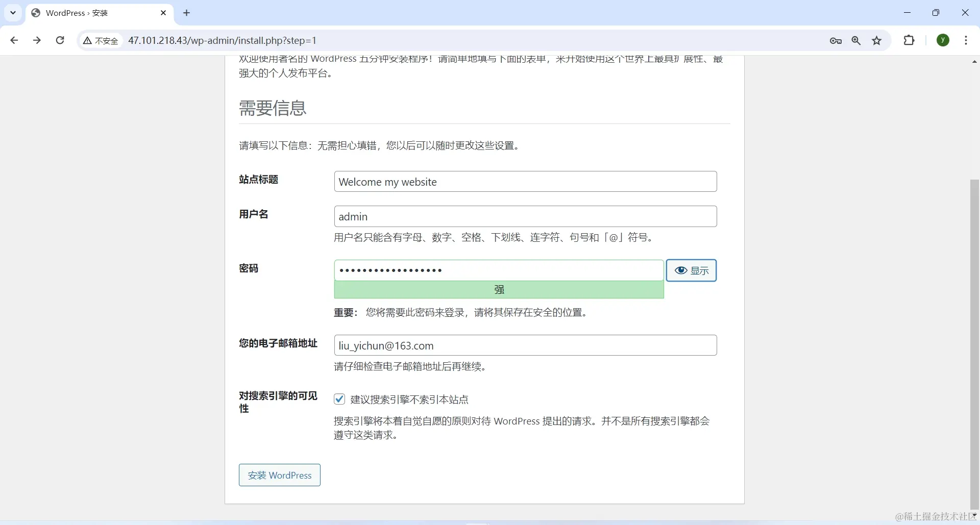Open the tab search dropdown chevron
980x525 pixels.
(x=13, y=13)
